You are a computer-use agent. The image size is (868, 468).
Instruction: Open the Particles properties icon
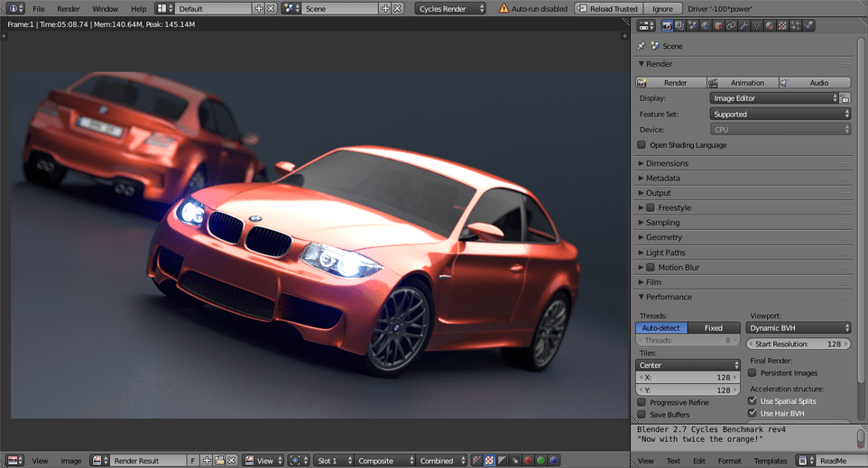(x=796, y=25)
